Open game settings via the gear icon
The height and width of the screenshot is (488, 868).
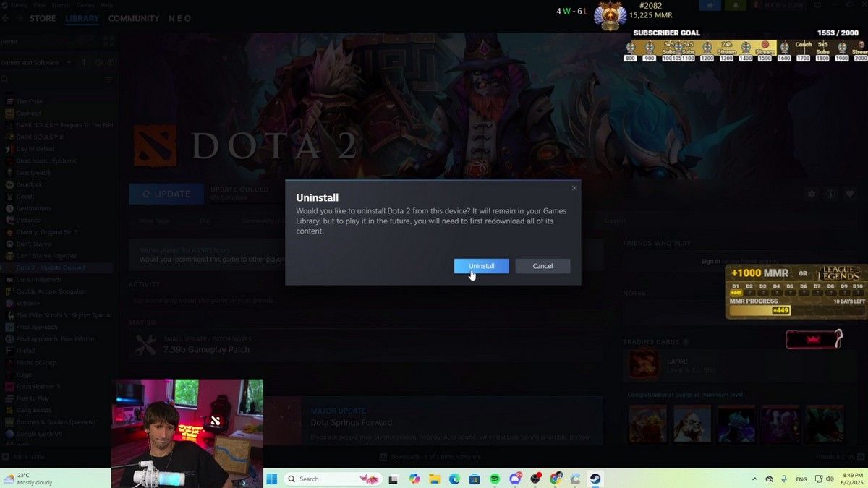(812, 194)
